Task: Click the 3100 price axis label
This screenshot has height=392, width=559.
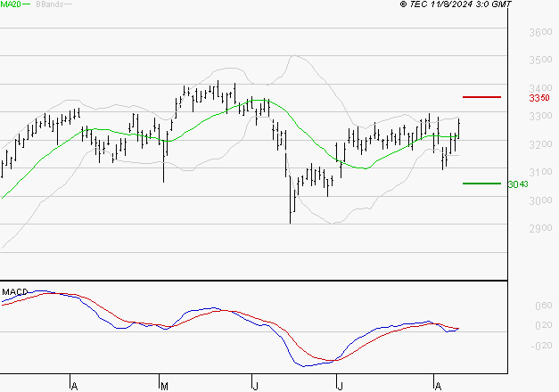Action: click(540, 172)
